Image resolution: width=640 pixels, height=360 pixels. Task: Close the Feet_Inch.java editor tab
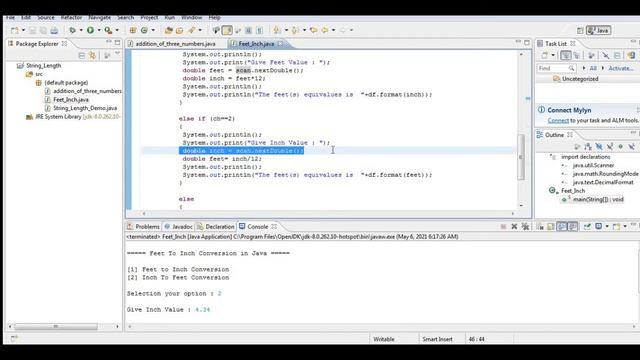pyautogui.click(x=280, y=43)
